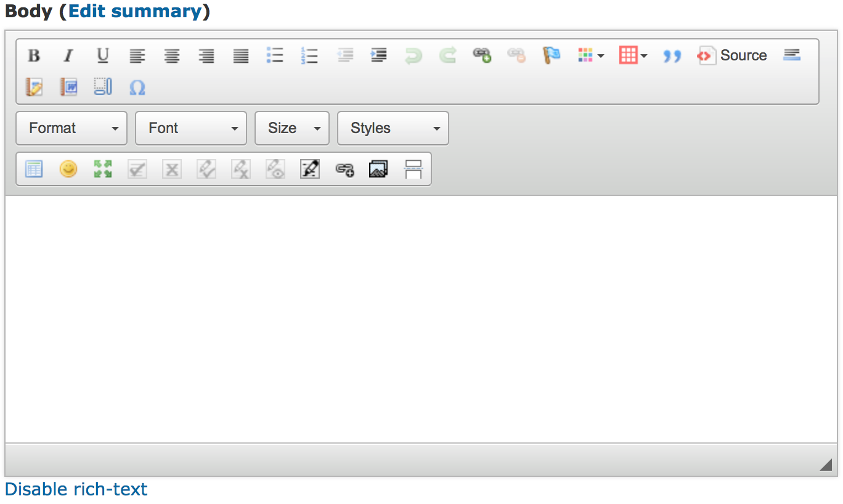Click the Edit summary link
The image size is (843, 504).
(137, 11)
